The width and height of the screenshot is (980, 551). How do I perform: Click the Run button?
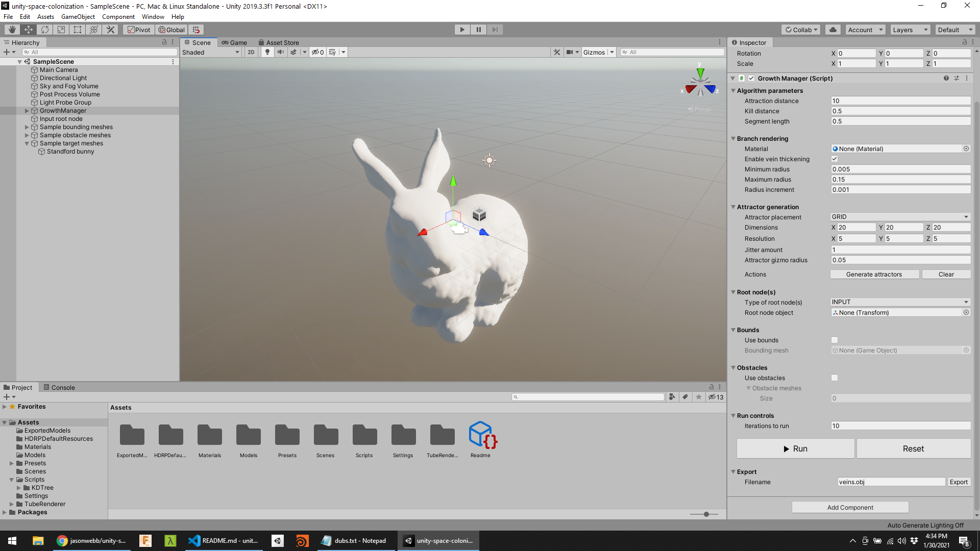(795, 448)
